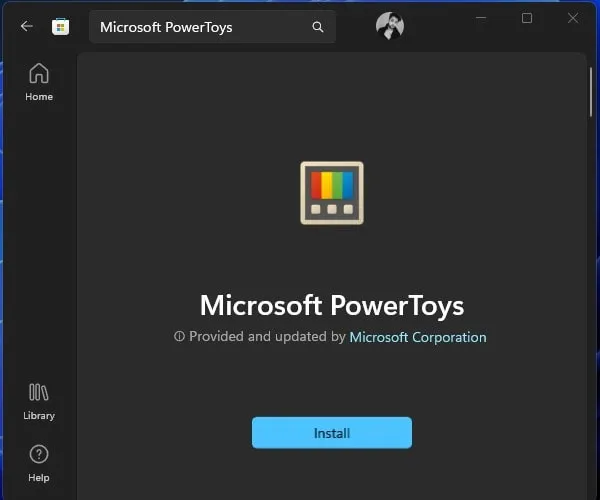The image size is (600, 500).
Task: Close the Microsoft Store window
Action: tap(573, 18)
